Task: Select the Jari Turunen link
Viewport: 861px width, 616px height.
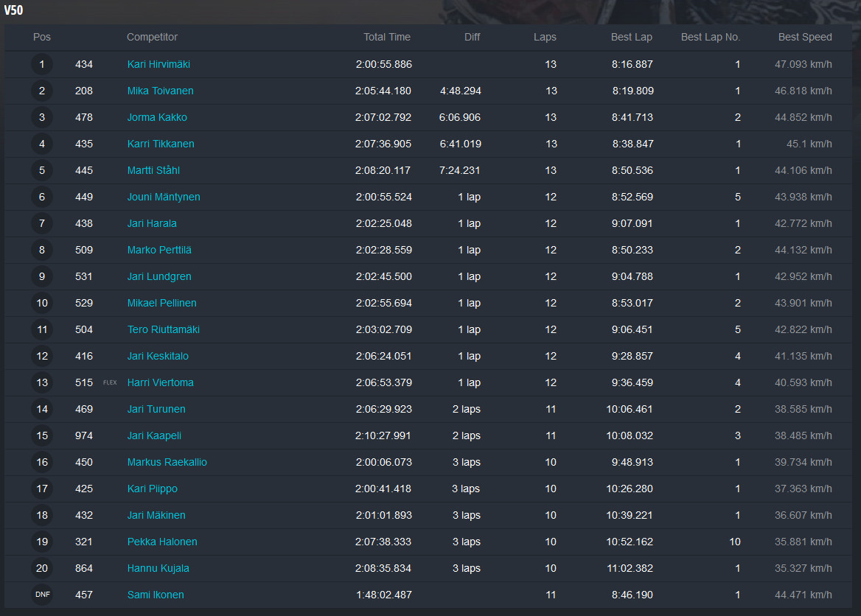Action: [156, 409]
